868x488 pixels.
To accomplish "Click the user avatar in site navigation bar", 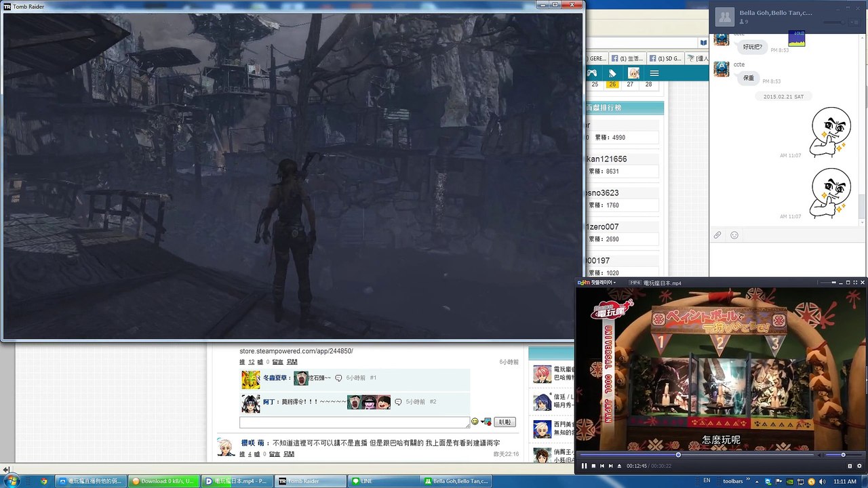I will [x=633, y=73].
